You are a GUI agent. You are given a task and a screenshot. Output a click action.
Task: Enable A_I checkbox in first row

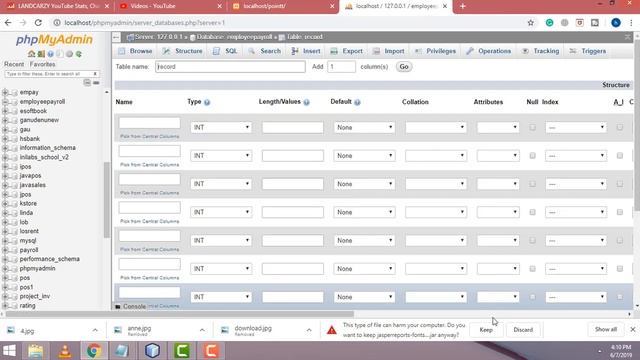(x=620, y=127)
